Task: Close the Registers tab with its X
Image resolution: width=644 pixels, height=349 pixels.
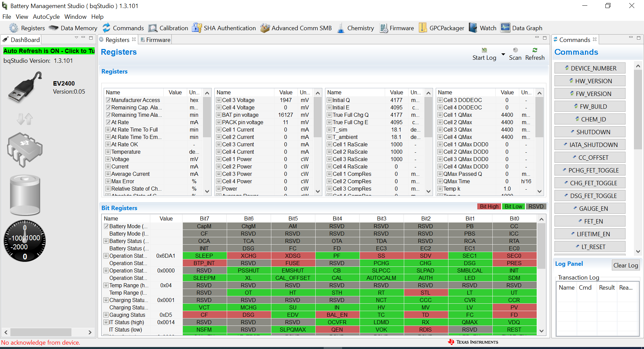Action: click(x=134, y=39)
